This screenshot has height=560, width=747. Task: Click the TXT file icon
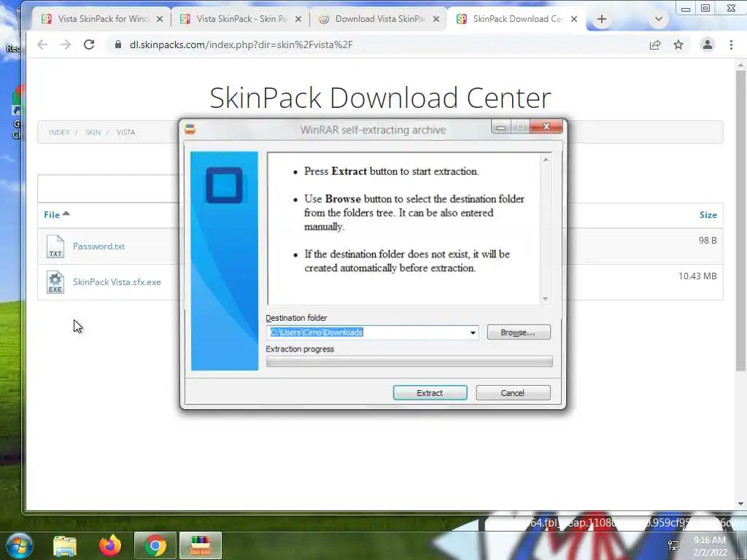point(55,246)
